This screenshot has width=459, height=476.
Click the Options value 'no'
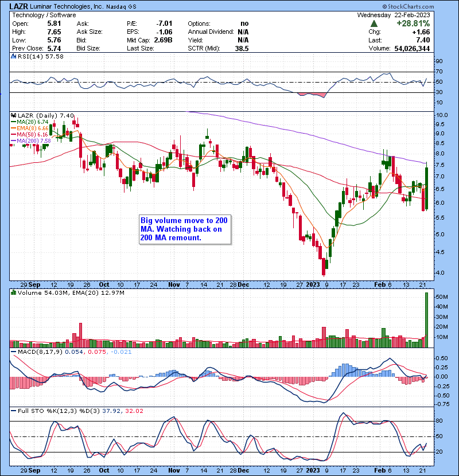(244, 24)
